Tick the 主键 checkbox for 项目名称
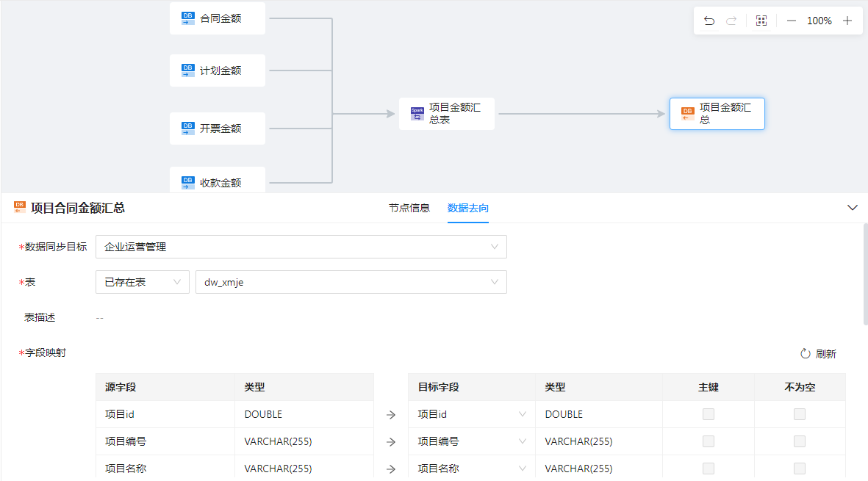868x481 pixels. coord(708,469)
